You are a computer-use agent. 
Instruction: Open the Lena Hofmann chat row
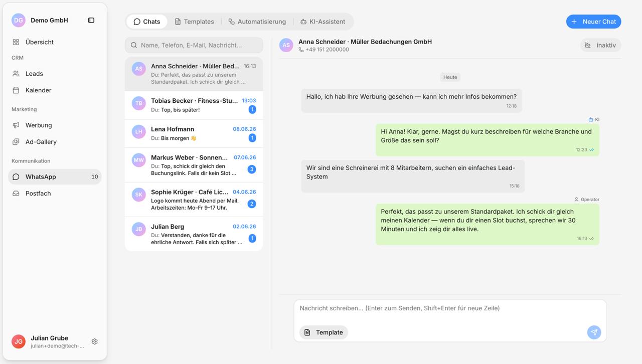(x=194, y=134)
